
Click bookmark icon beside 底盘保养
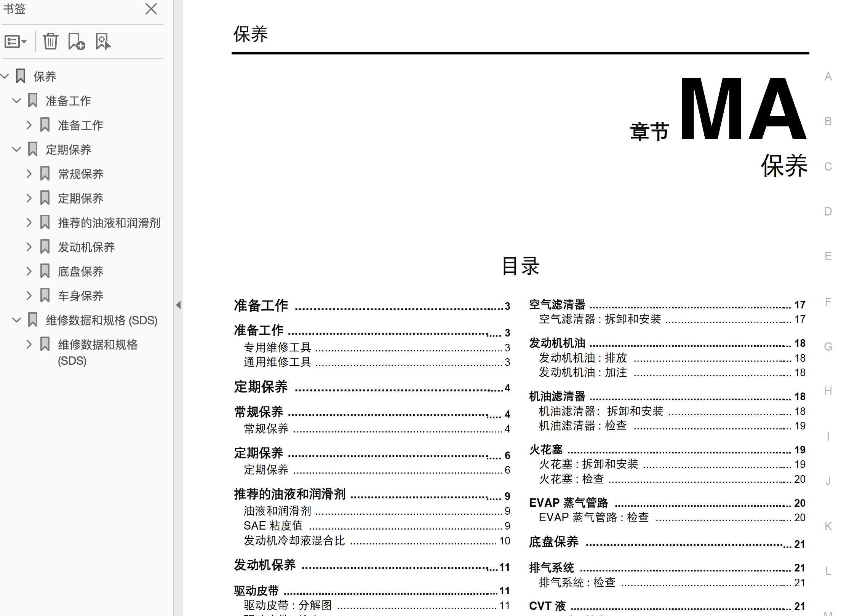click(45, 271)
